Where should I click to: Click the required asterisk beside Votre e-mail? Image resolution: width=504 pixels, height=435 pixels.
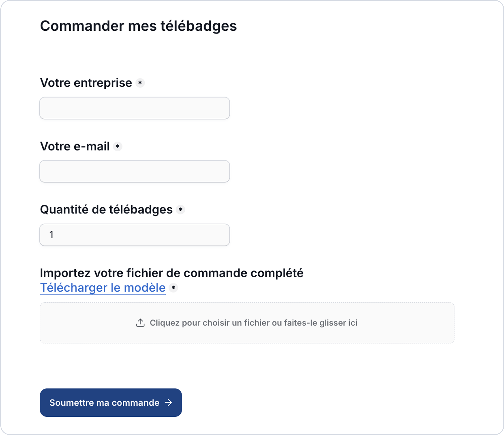[x=117, y=146]
